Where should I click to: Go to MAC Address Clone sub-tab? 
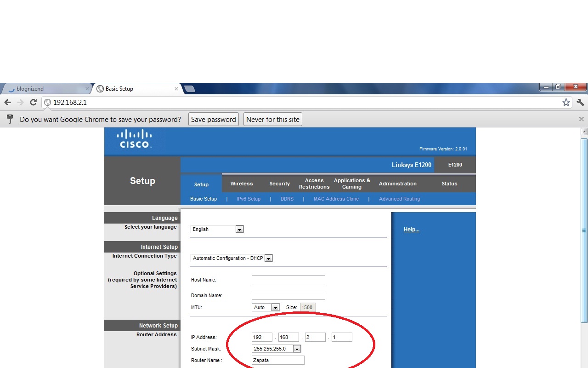336,199
